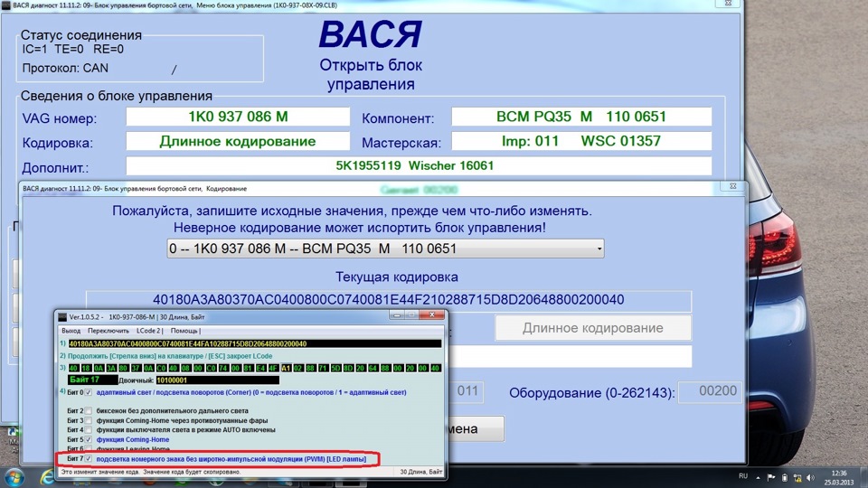
Task: Open the LCode 2 menu item
Action: coord(148,331)
